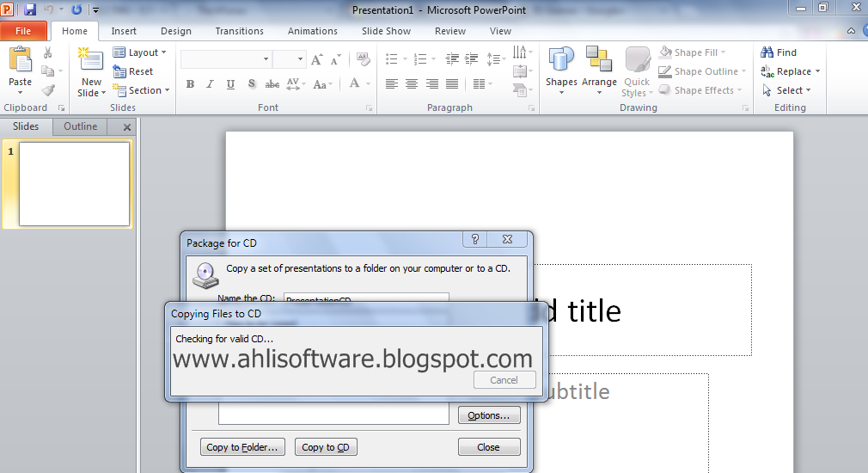Click Close button in Package for CD dialog
Image resolution: width=868 pixels, height=473 pixels.
coord(489,447)
